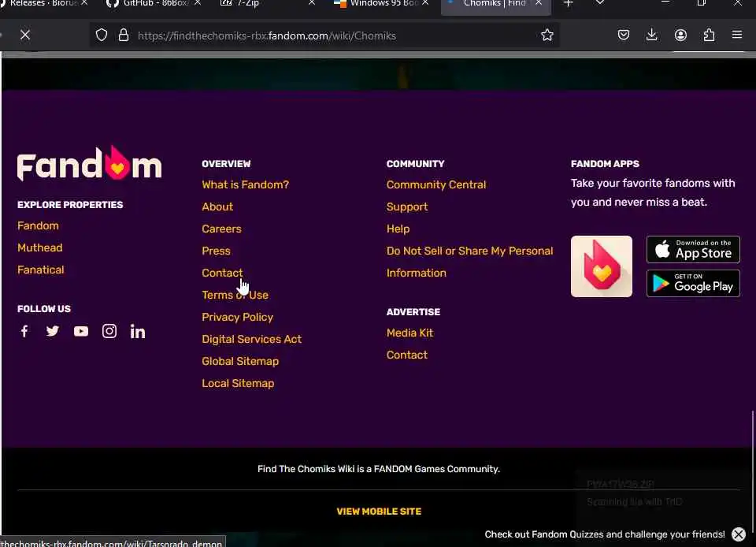Open the About link

pyautogui.click(x=217, y=207)
